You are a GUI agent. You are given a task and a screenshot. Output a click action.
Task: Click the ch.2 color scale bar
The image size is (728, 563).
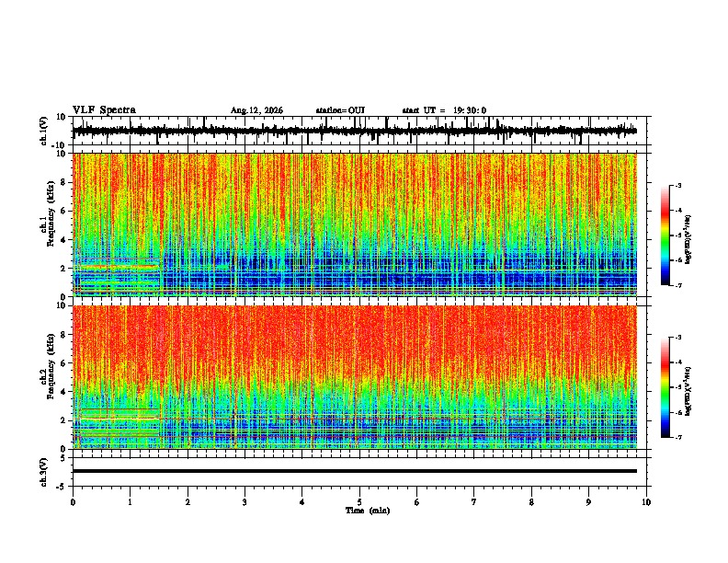pos(665,387)
